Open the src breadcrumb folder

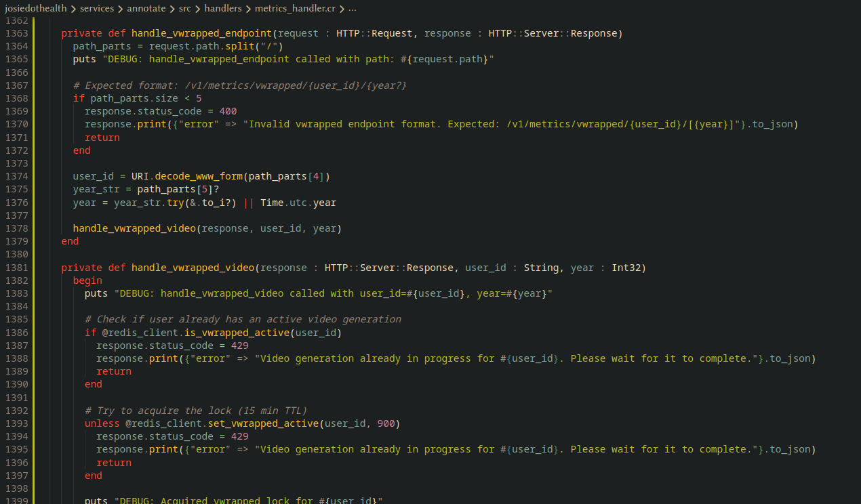186,9
